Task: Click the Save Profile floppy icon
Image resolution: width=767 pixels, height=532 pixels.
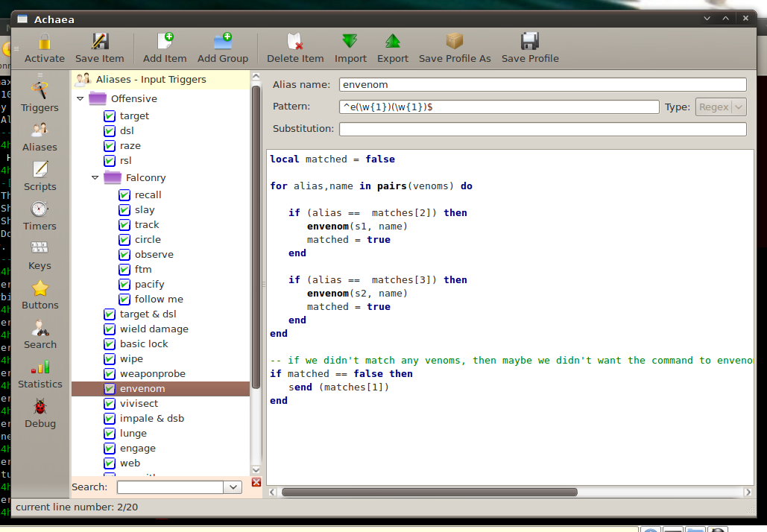Action: pos(530,42)
